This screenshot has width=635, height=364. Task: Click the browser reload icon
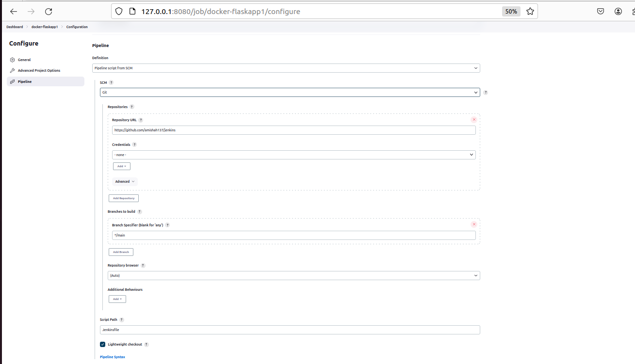coord(48,11)
